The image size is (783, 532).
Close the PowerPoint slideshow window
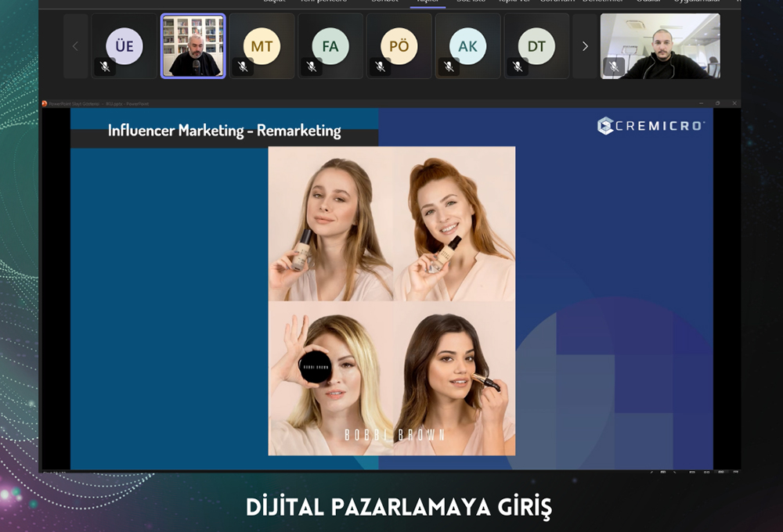point(734,103)
